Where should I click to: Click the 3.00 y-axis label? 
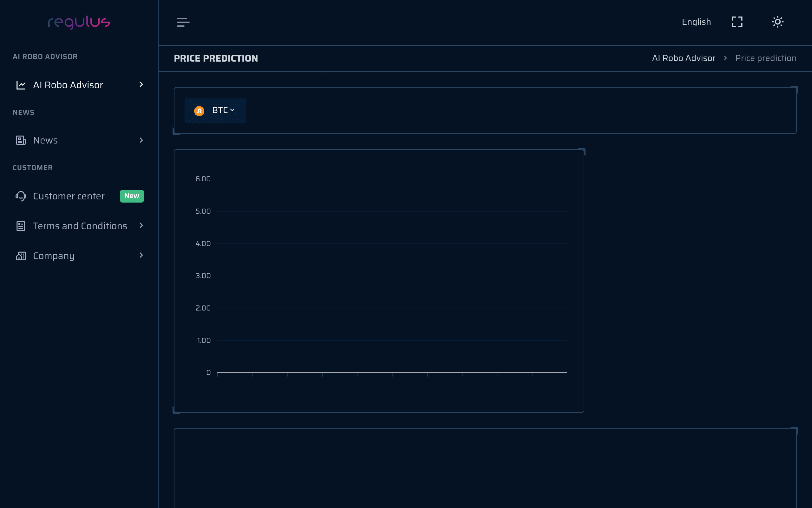(x=203, y=276)
